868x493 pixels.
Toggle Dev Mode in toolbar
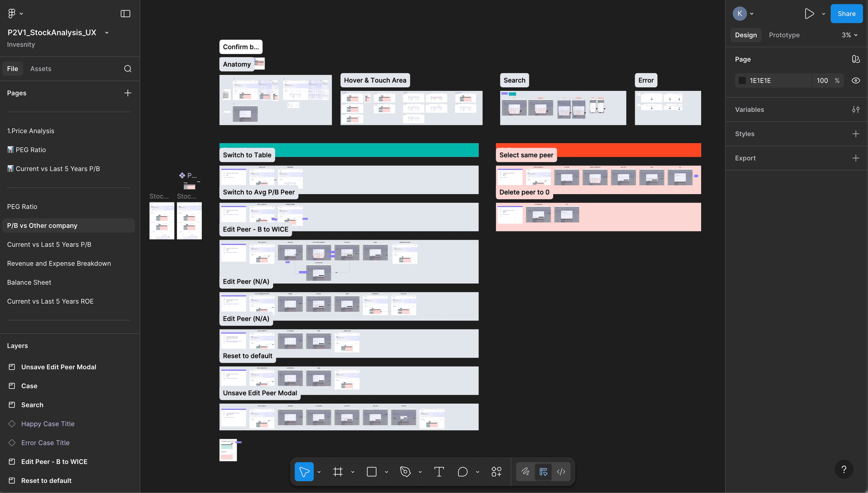[561, 472]
